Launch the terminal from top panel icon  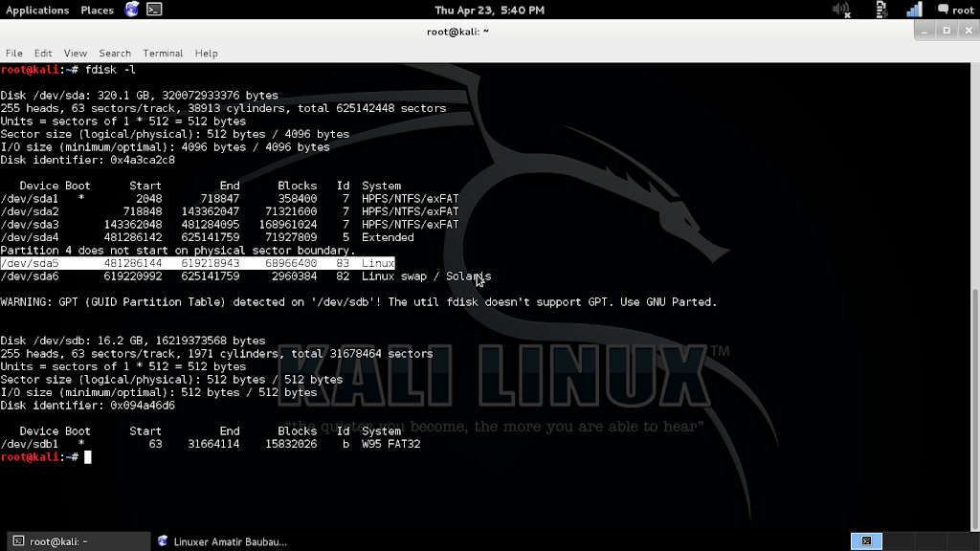(154, 10)
